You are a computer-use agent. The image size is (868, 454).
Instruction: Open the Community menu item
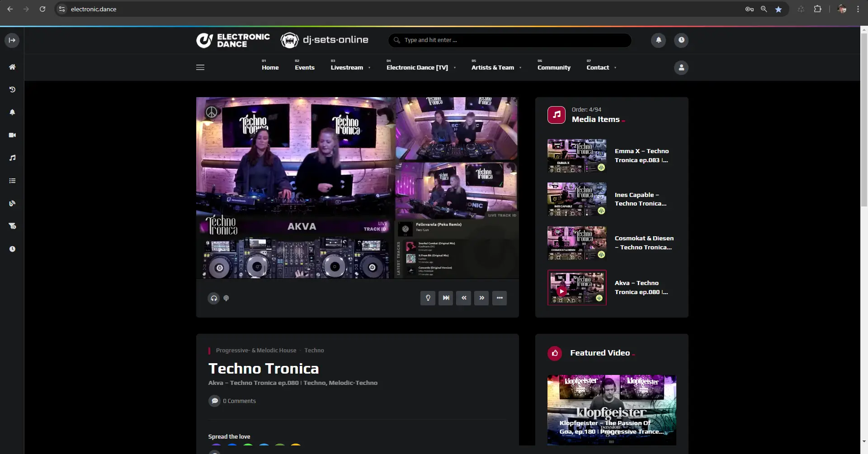tap(554, 68)
